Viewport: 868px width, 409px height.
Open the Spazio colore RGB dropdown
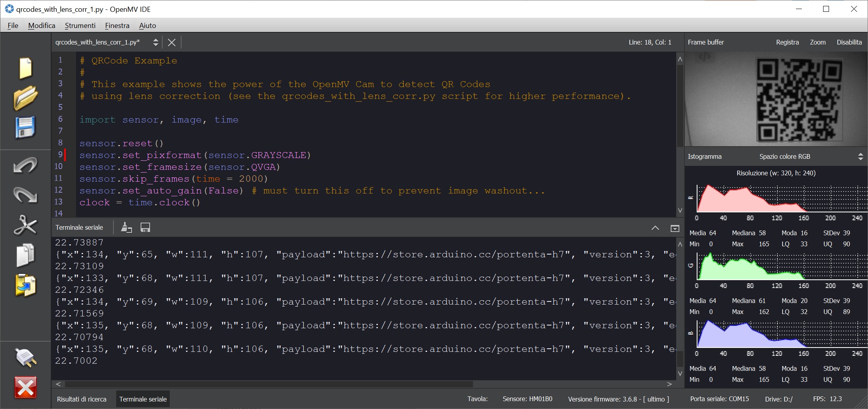(x=811, y=156)
